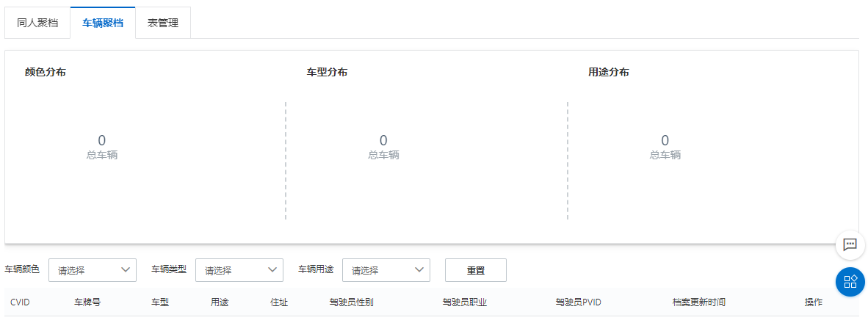Open the 车辆颜色 dropdown
Image resolution: width=868 pixels, height=334 pixels.
point(93,270)
